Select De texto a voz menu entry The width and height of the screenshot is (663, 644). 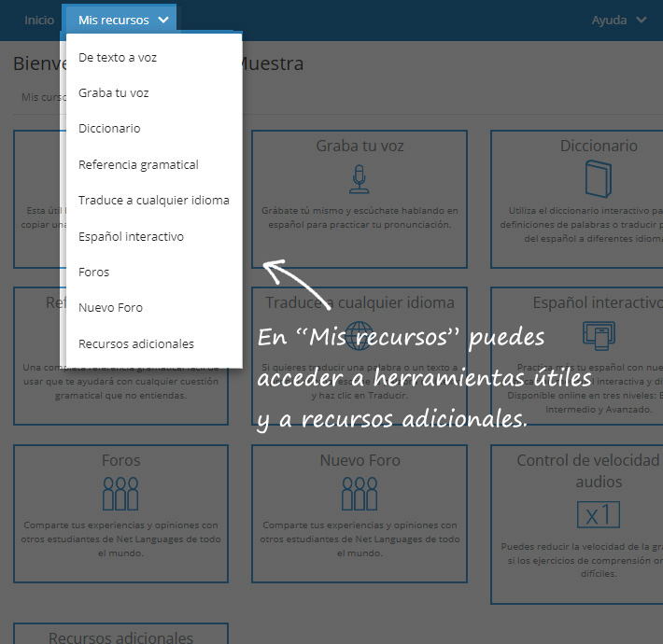click(x=118, y=57)
